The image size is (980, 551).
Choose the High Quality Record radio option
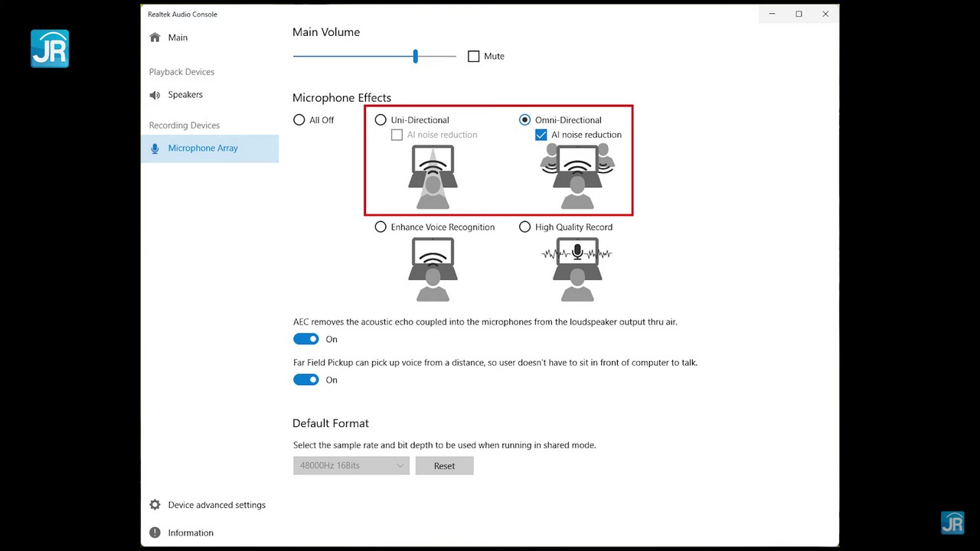(x=524, y=227)
